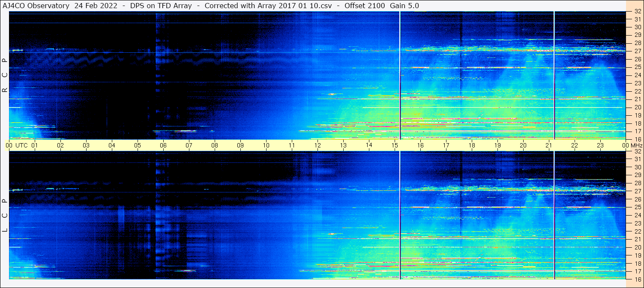Click "23" MHz label of RCP panel
The image size is (644, 288).
click(x=638, y=83)
